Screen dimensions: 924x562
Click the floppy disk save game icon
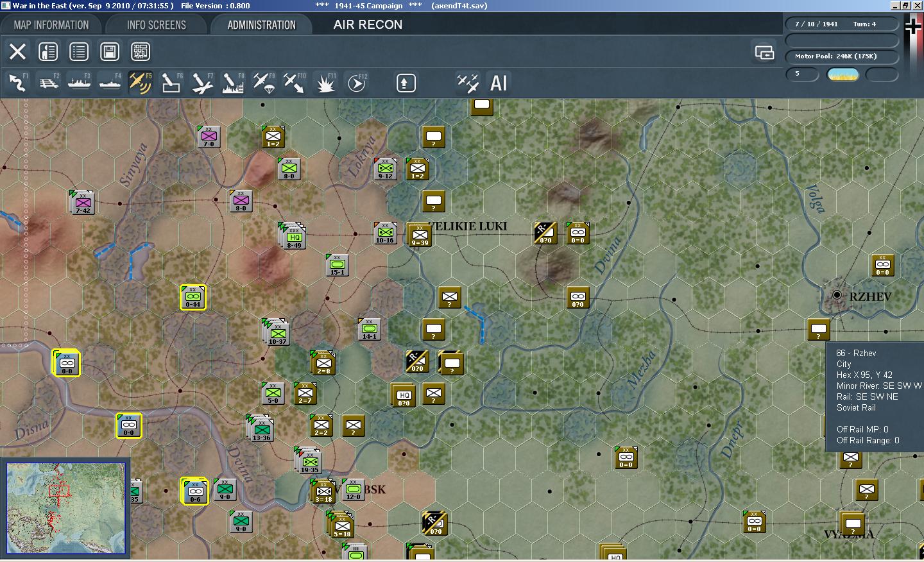point(110,51)
